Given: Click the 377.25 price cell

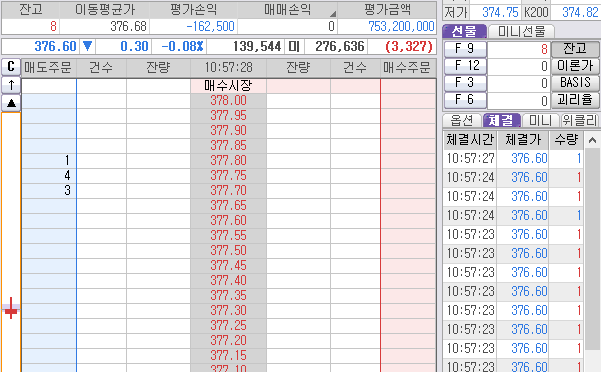Looking at the screenshot, I should pos(228,325).
